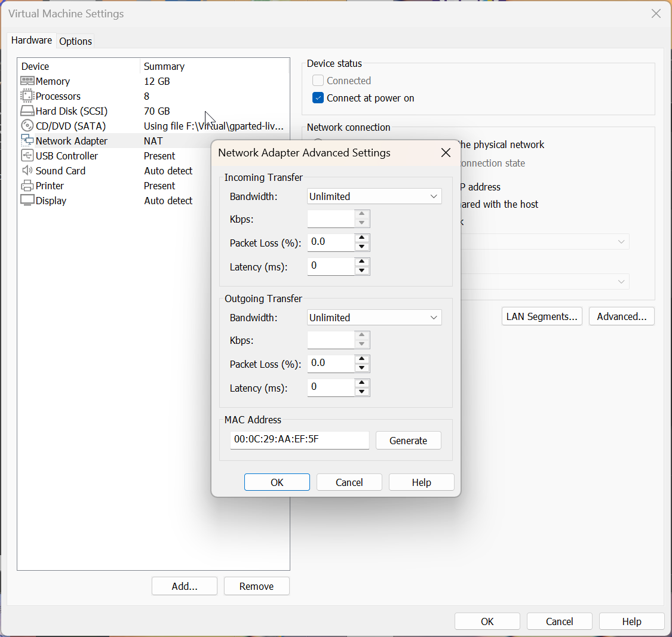Image resolution: width=672 pixels, height=637 pixels.
Task: Click the Memory device icon
Action: pyautogui.click(x=27, y=81)
